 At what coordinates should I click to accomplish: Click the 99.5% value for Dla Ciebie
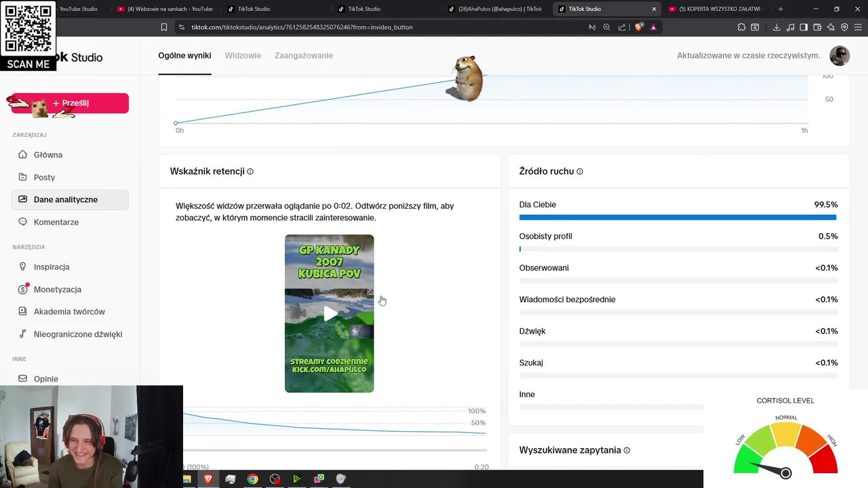tap(826, 205)
